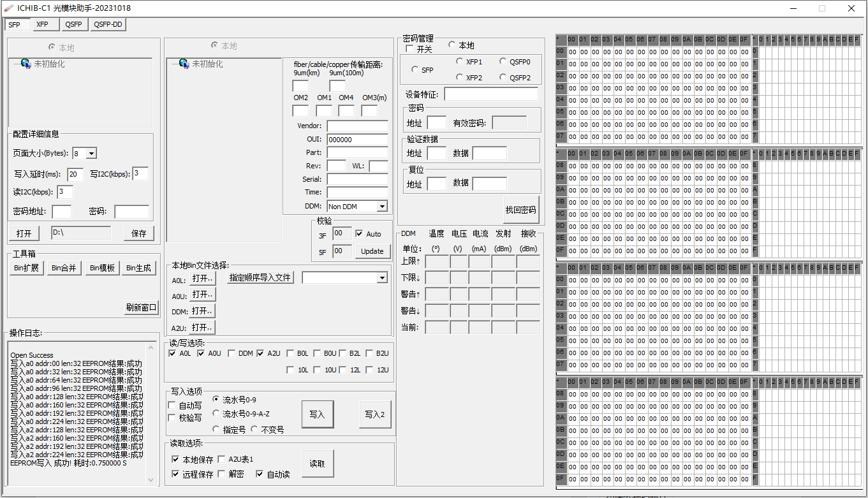Switch to the XFP tab
Viewport: 868px width, 498px height.
pos(45,24)
